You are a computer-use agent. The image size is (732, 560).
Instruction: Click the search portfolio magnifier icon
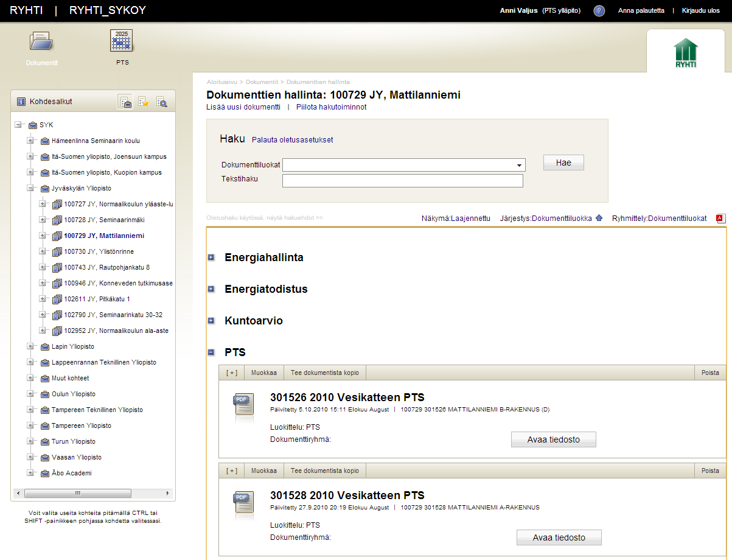[161, 102]
